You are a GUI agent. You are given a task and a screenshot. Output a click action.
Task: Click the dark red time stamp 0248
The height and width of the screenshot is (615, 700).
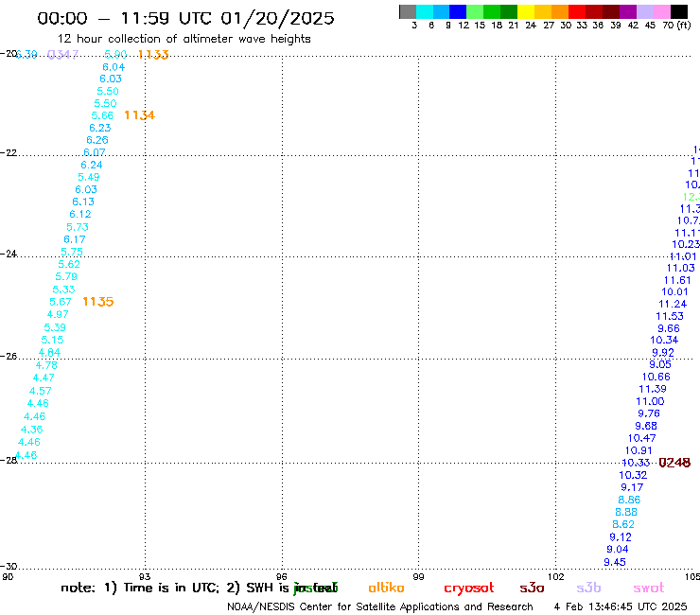tap(674, 463)
